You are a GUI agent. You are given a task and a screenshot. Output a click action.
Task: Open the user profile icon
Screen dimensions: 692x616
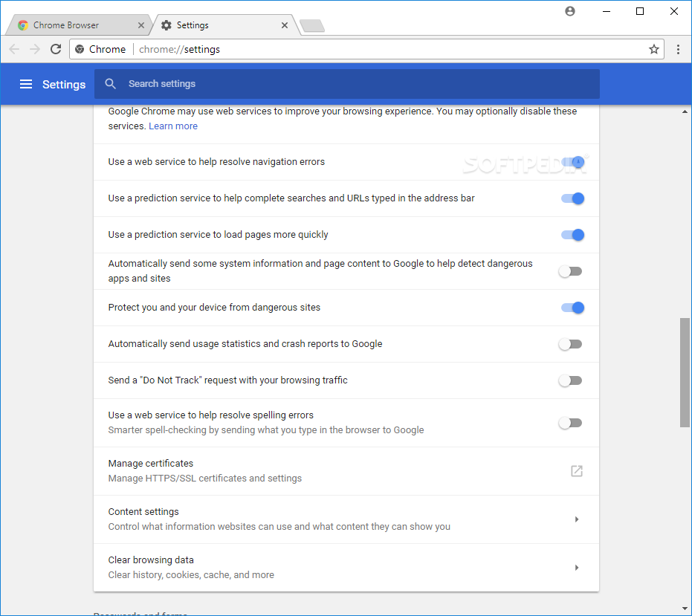click(x=570, y=11)
